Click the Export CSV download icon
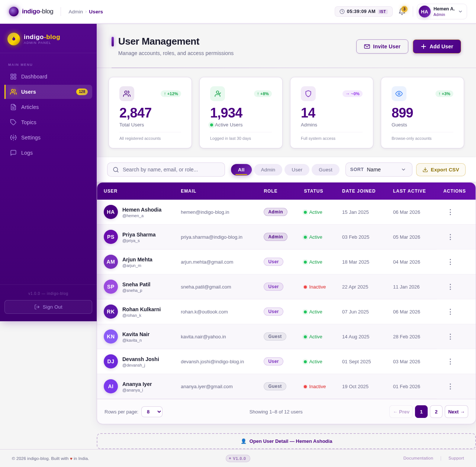This screenshot has width=476, height=467. coord(426,170)
